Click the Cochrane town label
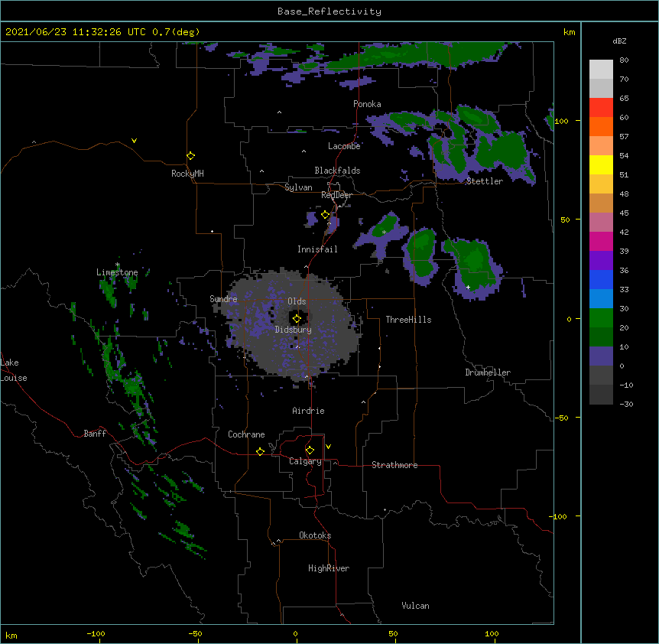 tap(246, 434)
